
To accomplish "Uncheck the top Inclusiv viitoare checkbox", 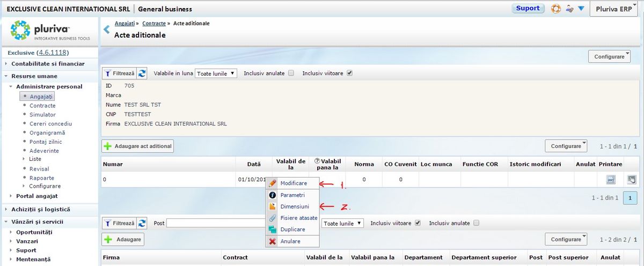I will pyautogui.click(x=349, y=73).
